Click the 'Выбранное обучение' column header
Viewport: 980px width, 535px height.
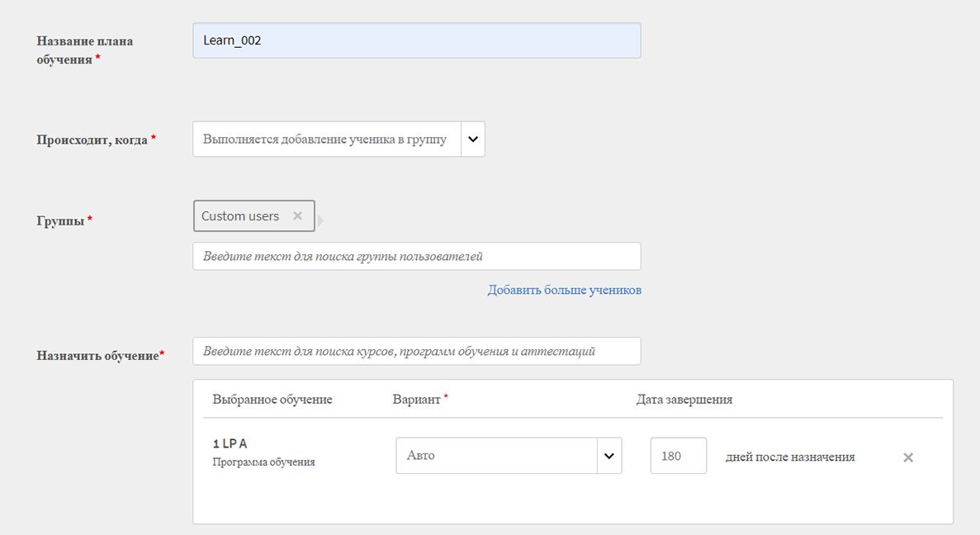point(272,400)
